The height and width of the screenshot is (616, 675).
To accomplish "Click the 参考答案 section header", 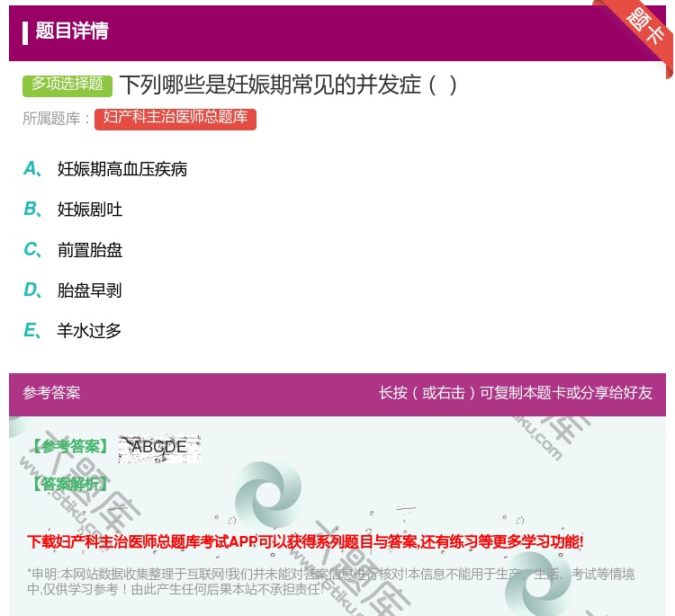I will coord(51,393).
